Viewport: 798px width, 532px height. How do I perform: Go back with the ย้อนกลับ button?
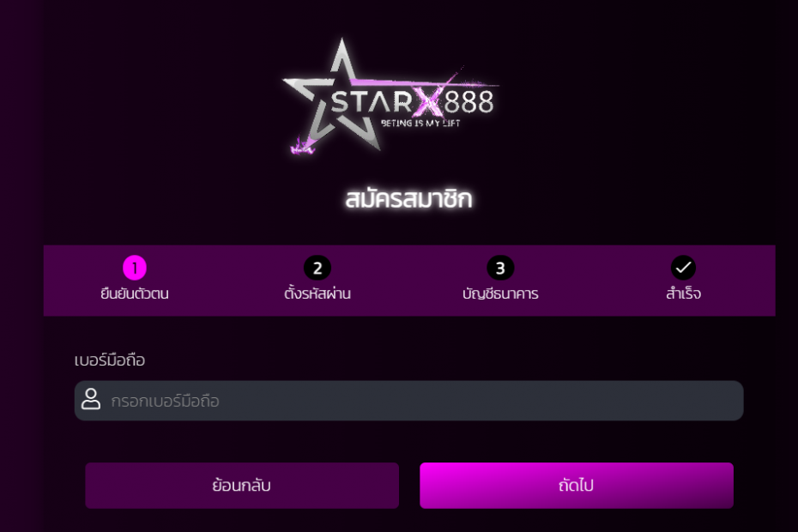pyautogui.click(x=242, y=486)
